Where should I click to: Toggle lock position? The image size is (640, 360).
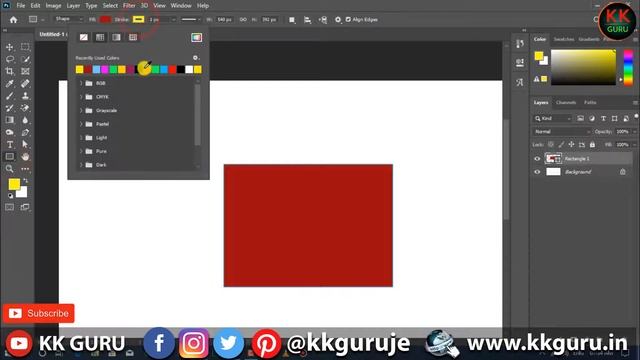point(571,144)
